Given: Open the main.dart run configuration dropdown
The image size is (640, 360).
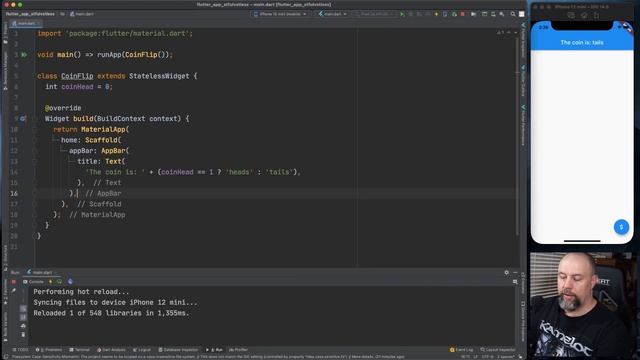Looking at the screenshot, I should (333, 14).
